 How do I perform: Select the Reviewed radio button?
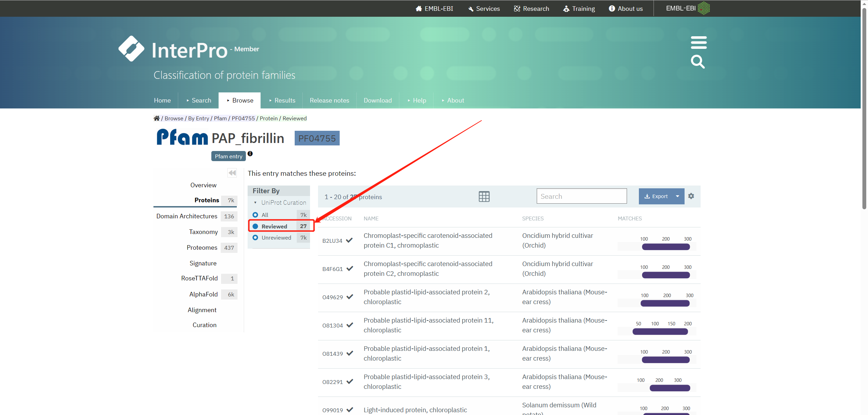pyautogui.click(x=255, y=226)
